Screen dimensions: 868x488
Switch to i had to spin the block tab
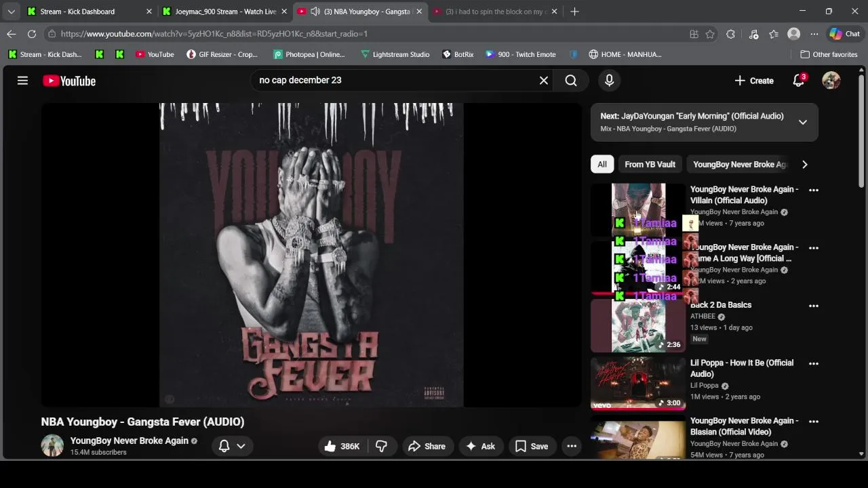[x=495, y=12]
